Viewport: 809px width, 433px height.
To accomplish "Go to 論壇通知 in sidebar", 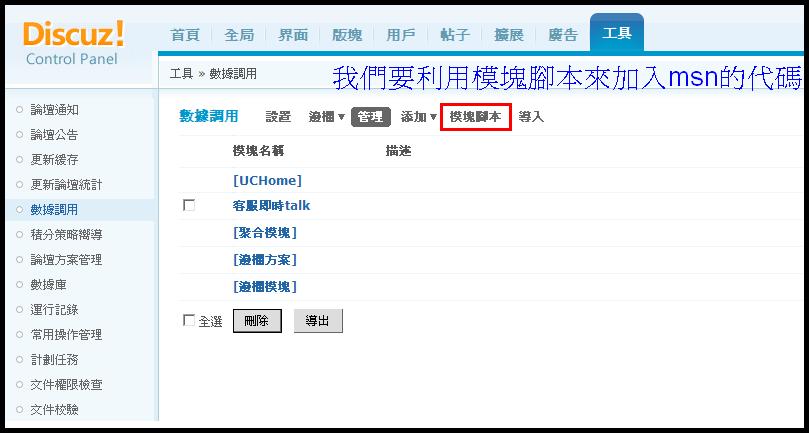I will tap(55, 110).
